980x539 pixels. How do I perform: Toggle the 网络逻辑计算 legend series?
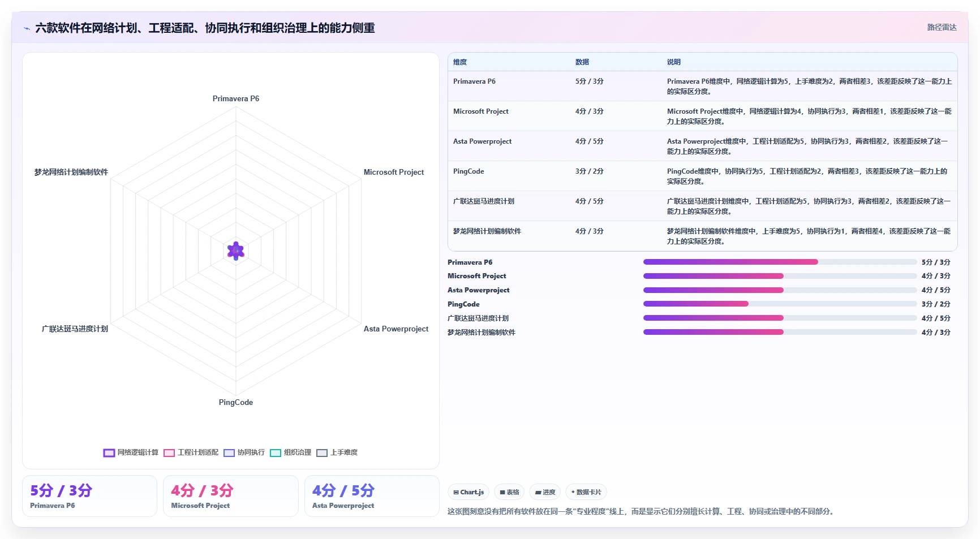coord(131,452)
